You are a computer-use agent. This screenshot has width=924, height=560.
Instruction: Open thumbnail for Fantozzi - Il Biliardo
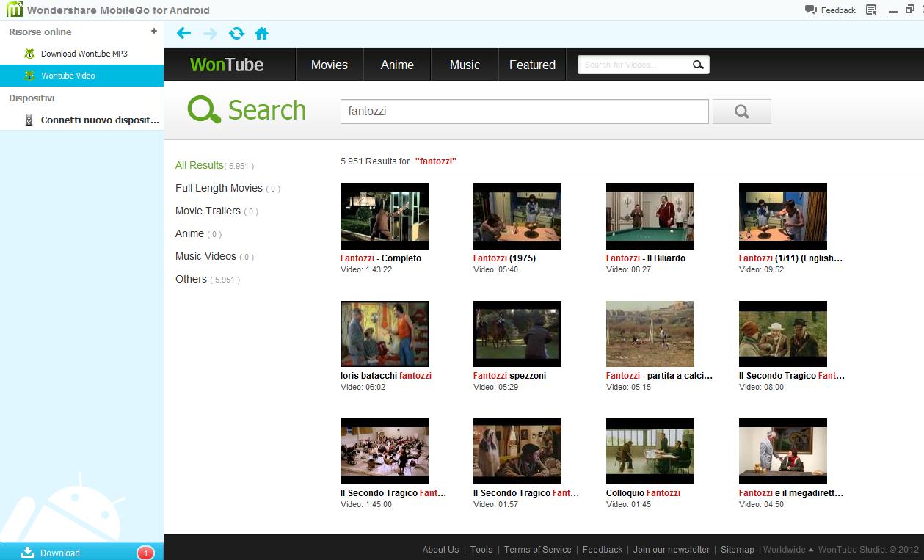click(x=650, y=217)
